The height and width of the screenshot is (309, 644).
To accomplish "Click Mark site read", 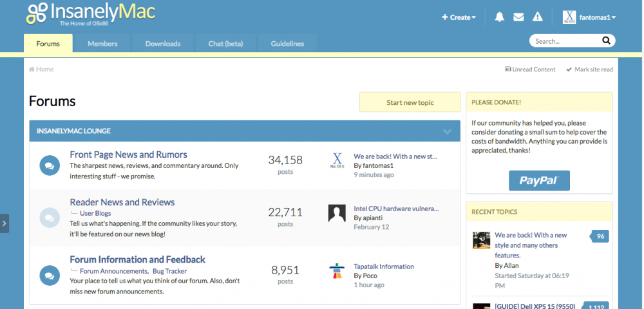I will coord(589,70).
